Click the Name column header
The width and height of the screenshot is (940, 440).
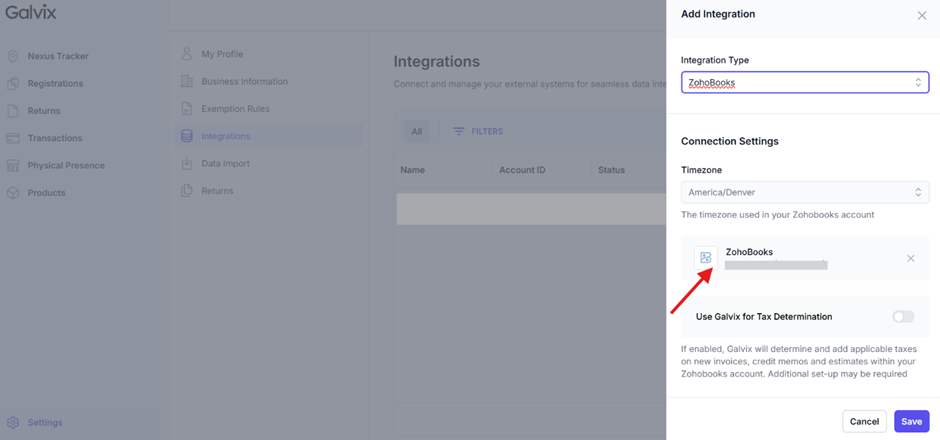coord(412,170)
